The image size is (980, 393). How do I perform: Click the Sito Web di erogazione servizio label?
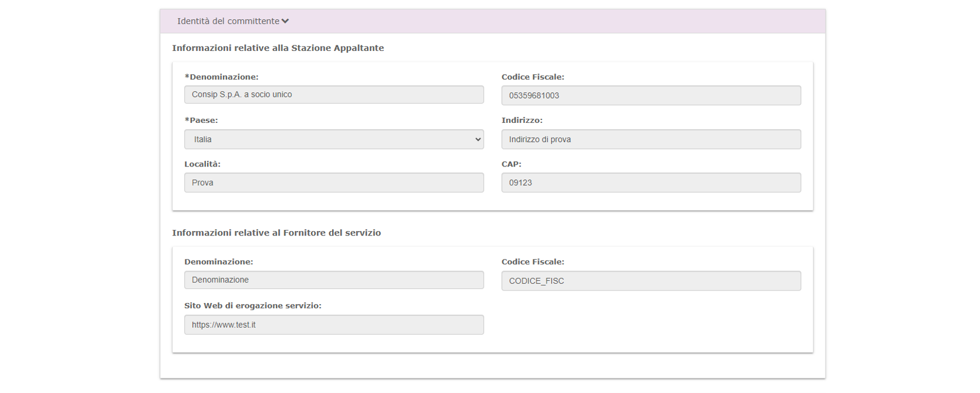pos(252,306)
